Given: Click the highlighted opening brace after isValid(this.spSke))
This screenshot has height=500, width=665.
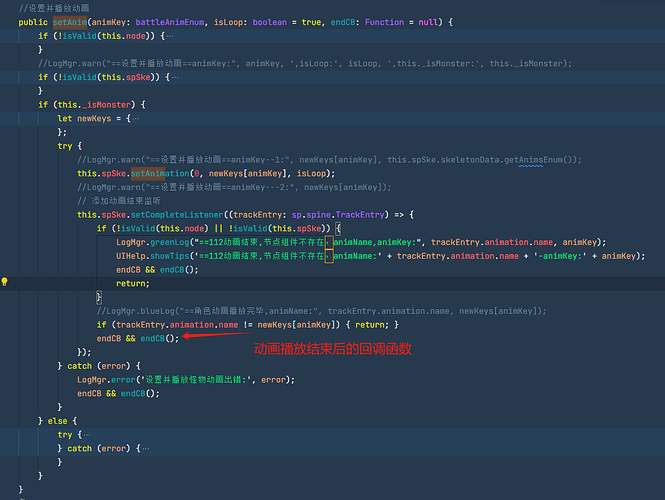Looking at the screenshot, I should click(x=338, y=228).
